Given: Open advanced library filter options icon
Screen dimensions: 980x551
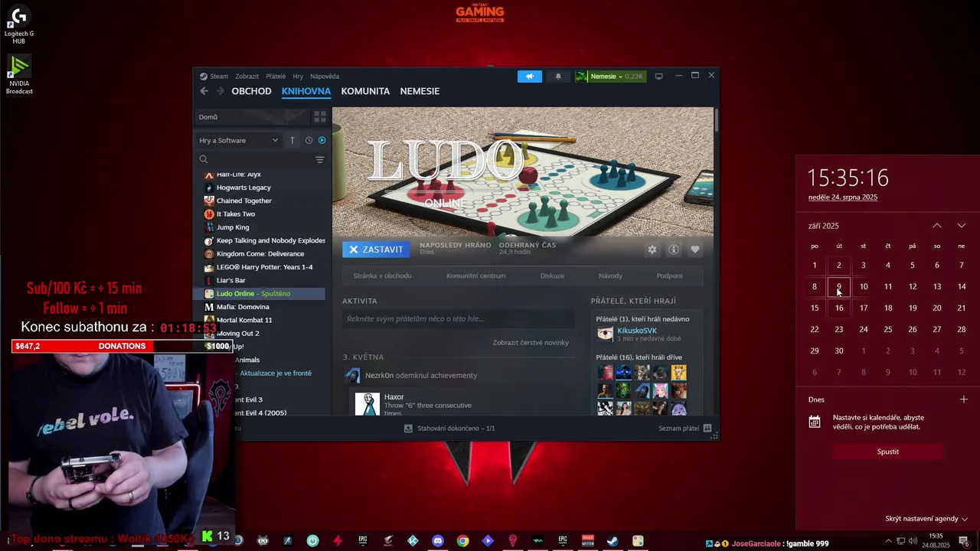Looking at the screenshot, I should point(320,160).
